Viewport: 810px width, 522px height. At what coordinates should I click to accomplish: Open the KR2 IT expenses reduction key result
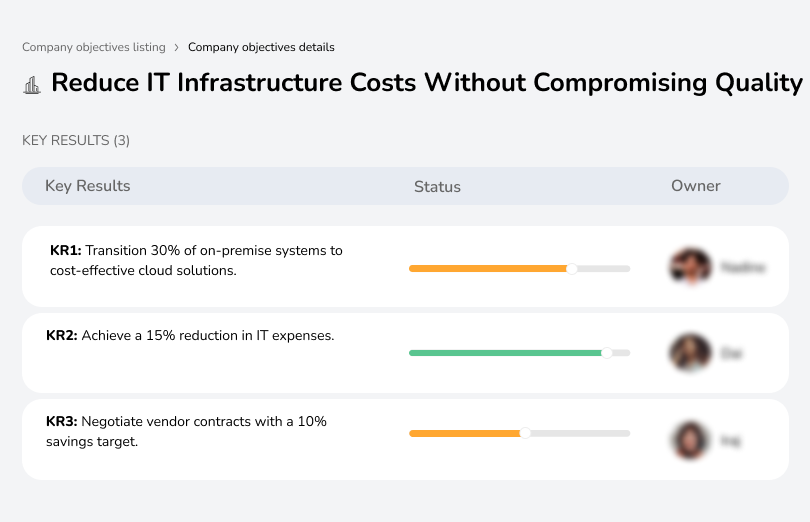(190, 336)
